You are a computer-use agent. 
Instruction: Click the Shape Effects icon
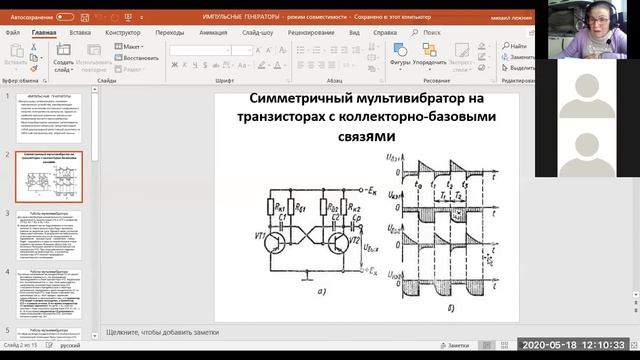point(482,68)
